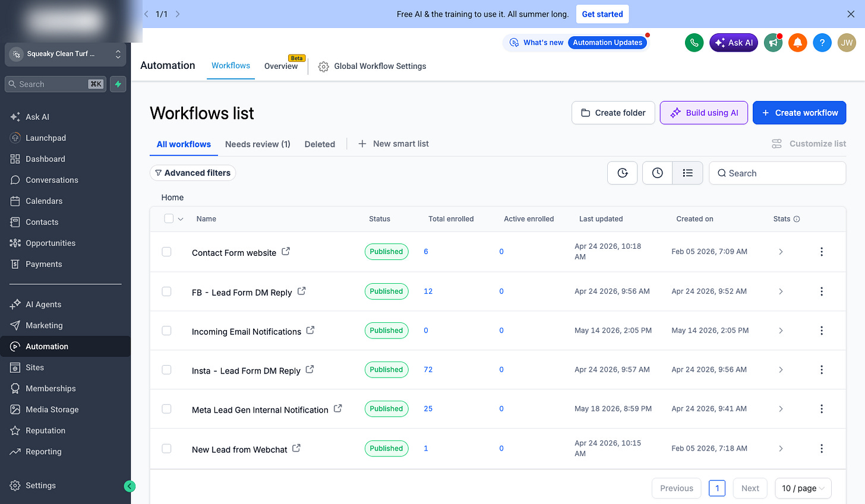Image resolution: width=865 pixels, height=504 pixels.
Task: Open more options for Contact Form website
Action: (822, 252)
